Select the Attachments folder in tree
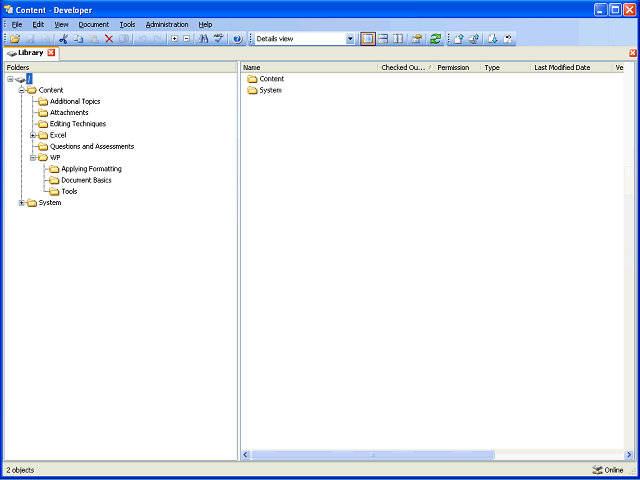This screenshot has width=640, height=480. tap(69, 113)
